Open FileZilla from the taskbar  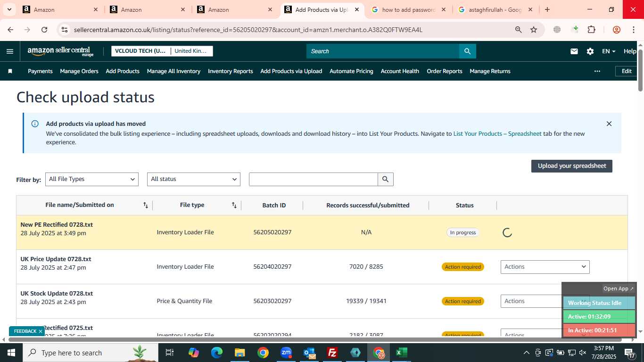[332, 353]
